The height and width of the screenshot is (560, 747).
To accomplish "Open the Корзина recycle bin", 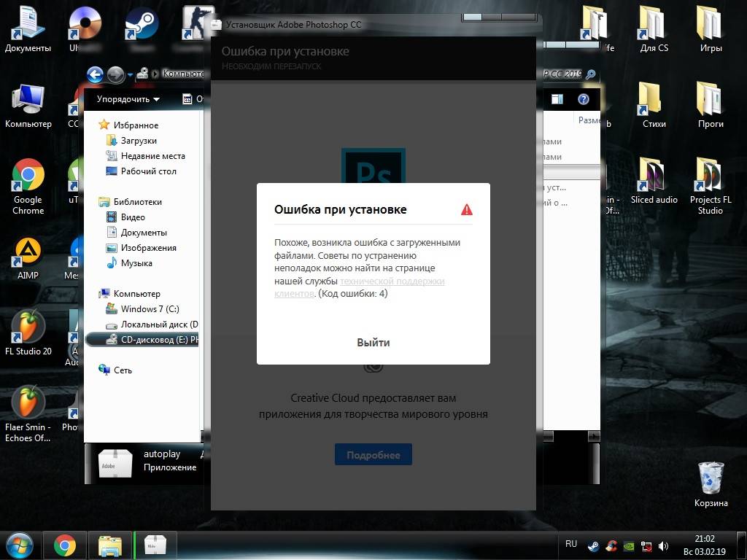I will click(711, 484).
